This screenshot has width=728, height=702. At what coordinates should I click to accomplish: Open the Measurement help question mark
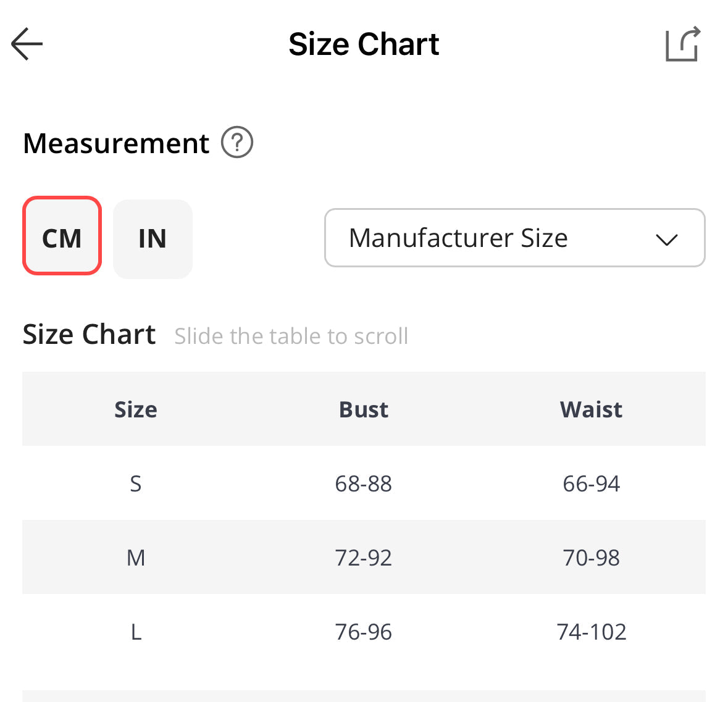[237, 143]
